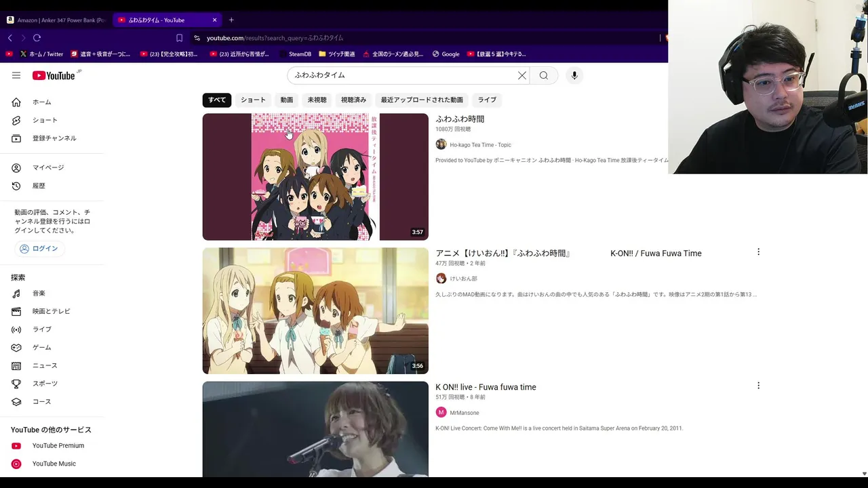Click the browser address bar URL

click(x=275, y=38)
